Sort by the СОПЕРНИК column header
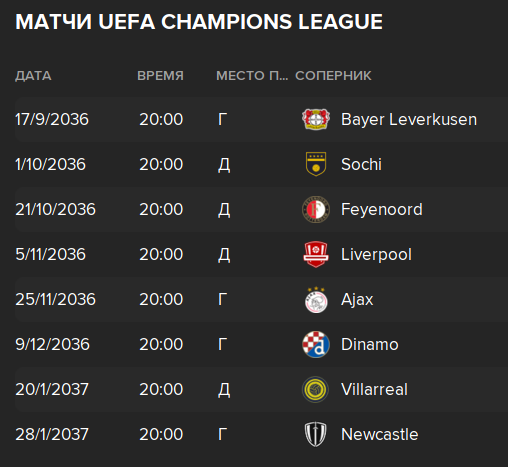Image resolution: width=508 pixels, height=467 pixels. 333,76
